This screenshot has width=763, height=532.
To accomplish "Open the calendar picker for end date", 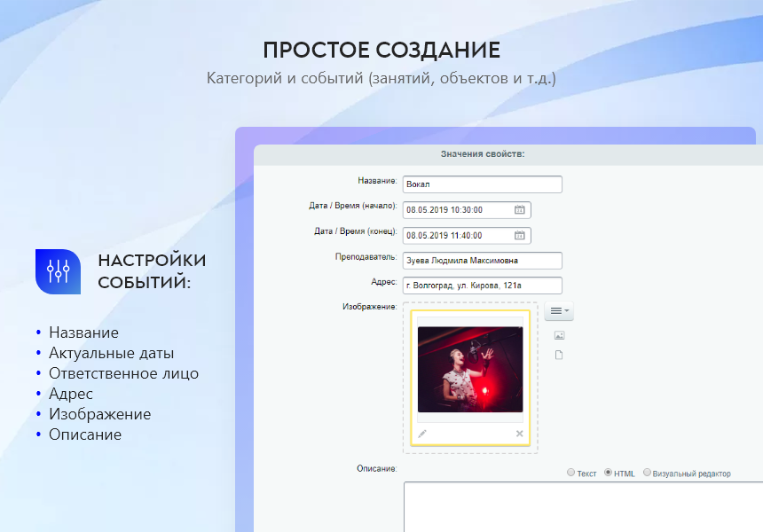I will pos(520,236).
